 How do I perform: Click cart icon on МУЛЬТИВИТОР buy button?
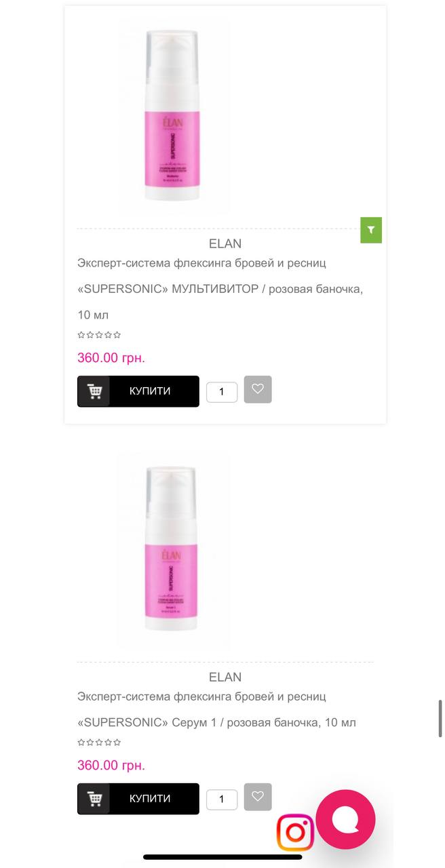tap(94, 391)
